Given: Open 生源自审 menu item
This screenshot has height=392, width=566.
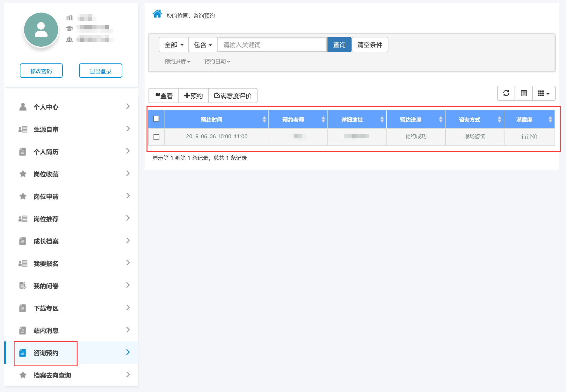Looking at the screenshot, I should click(71, 129).
